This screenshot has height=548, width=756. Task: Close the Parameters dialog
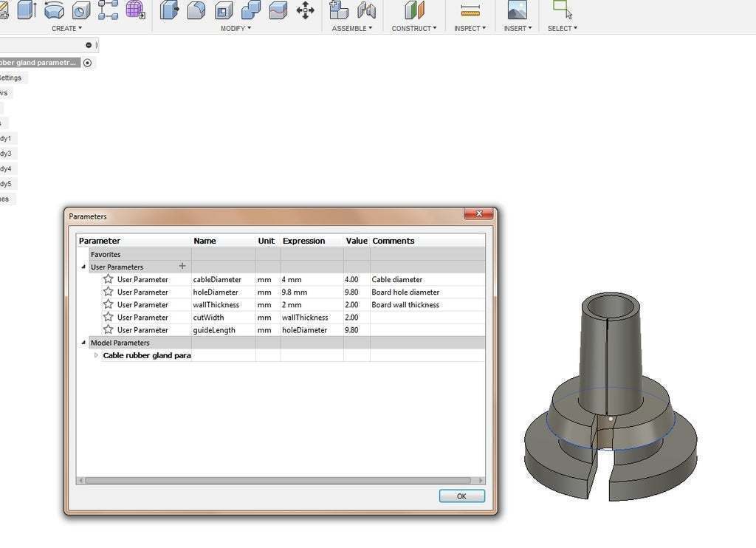pyautogui.click(x=478, y=213)
